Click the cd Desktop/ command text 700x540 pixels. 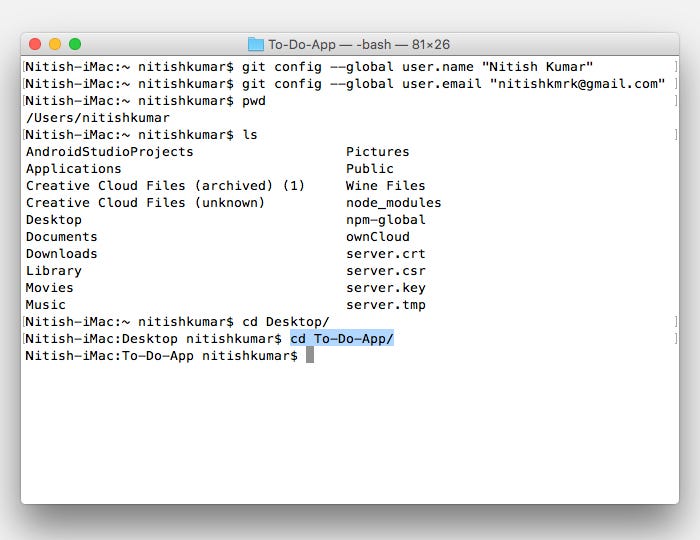[x=286, y=322]
